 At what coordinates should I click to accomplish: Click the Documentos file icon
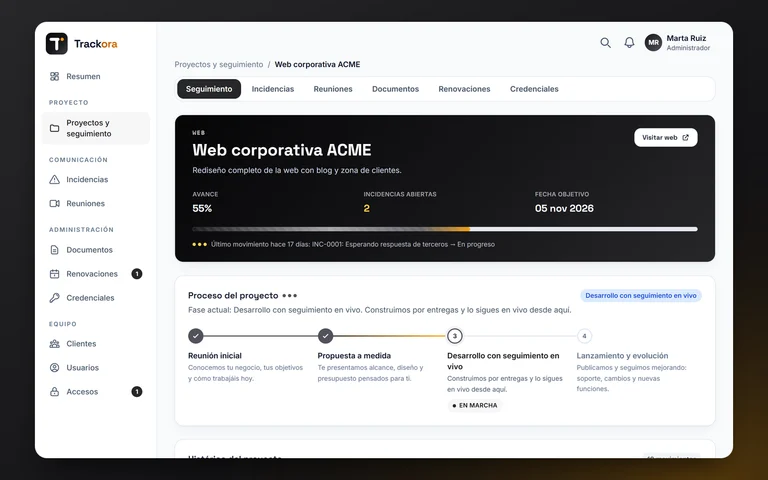pos(54,250)
